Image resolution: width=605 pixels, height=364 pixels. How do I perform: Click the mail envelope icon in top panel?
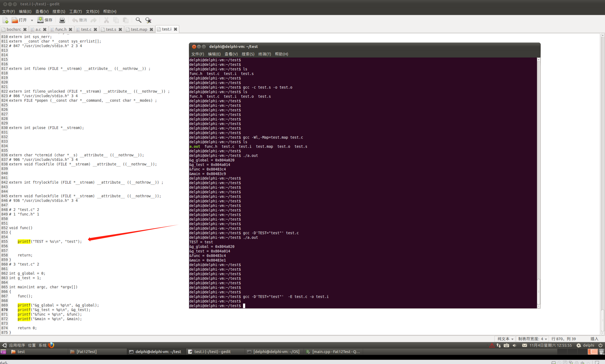tap(524, 345)
